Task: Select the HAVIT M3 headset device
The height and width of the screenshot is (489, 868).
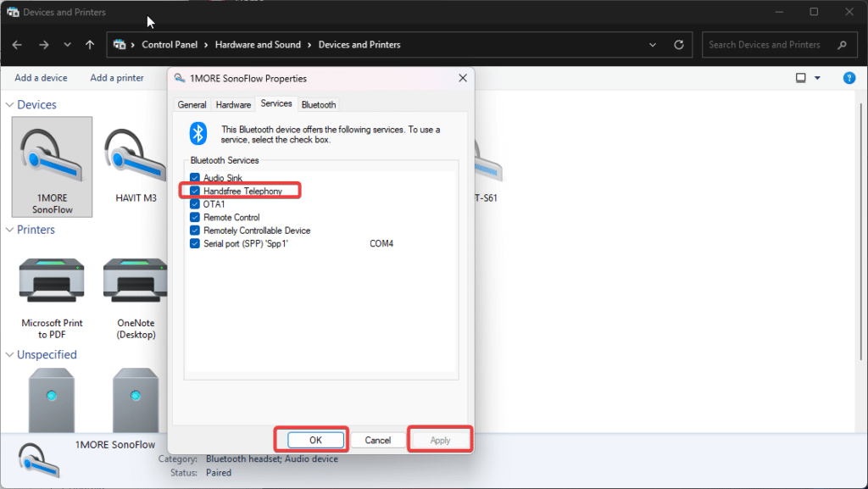Action: coord(135,164)
